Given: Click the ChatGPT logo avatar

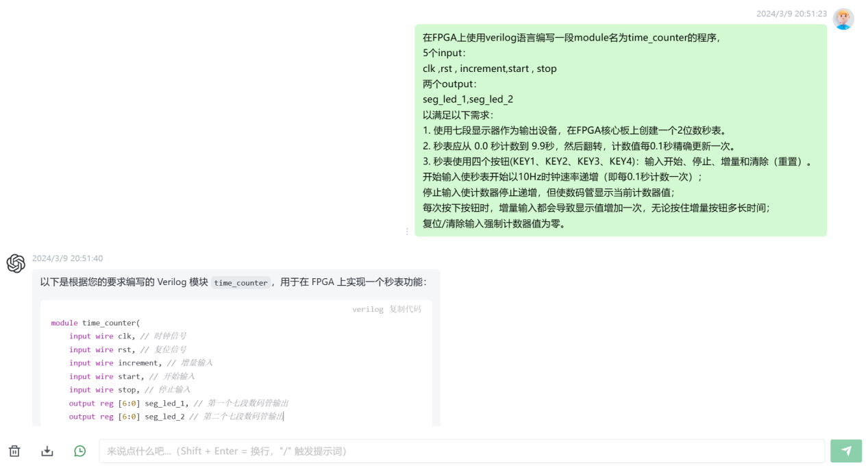Looking at the screenshot, I should [x=16, y=263].
